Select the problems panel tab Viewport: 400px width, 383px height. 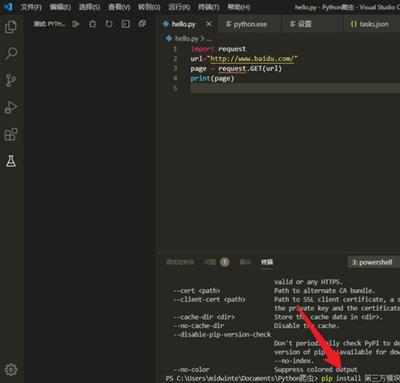210,262
